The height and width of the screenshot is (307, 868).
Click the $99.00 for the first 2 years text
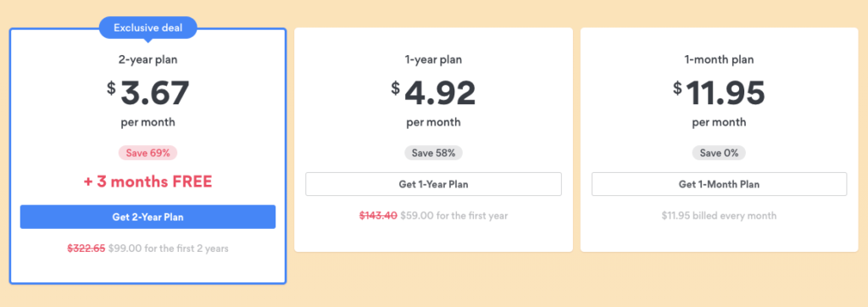169,248
